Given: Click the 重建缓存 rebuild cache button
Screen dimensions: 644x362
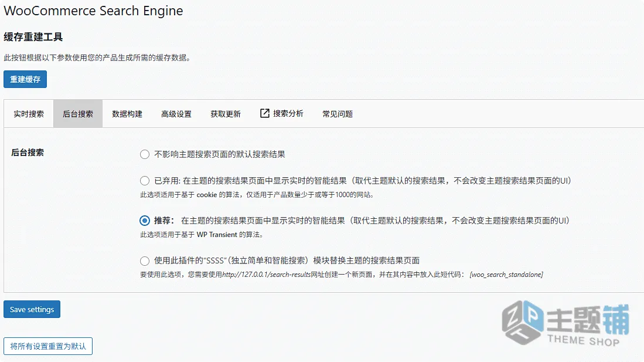Looking at the screenshot, I should [25, 79].
